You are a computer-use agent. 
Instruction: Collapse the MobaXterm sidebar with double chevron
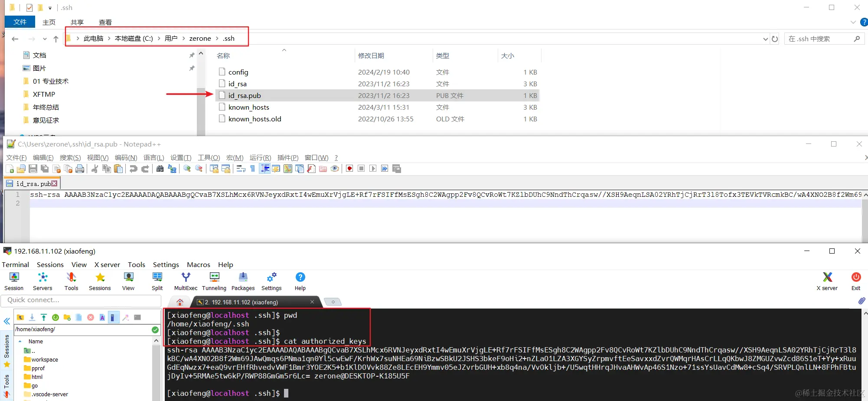tap(7, 321)
